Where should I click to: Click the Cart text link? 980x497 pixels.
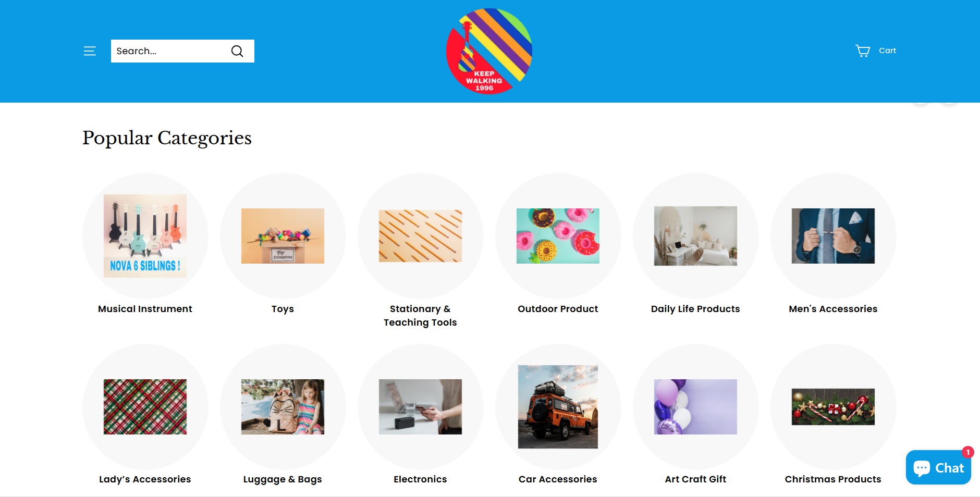(887, 51)
